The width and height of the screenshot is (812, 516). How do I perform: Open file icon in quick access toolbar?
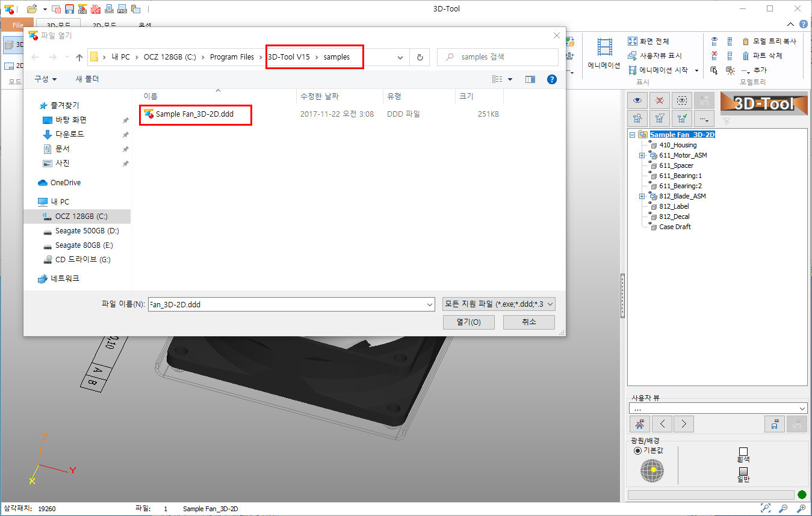point(32,9)
